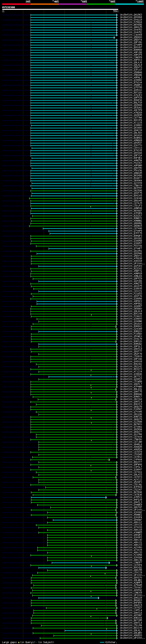This screenshot has width=146, height=644.
Task: Select hit label UniRef100_A9PAL3
Action: [131, 77]
